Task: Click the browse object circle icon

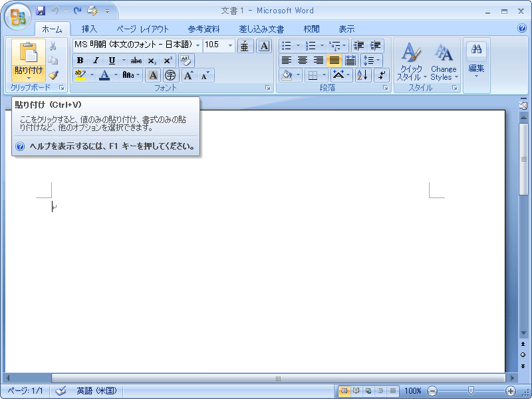Action: coord(523,355)
